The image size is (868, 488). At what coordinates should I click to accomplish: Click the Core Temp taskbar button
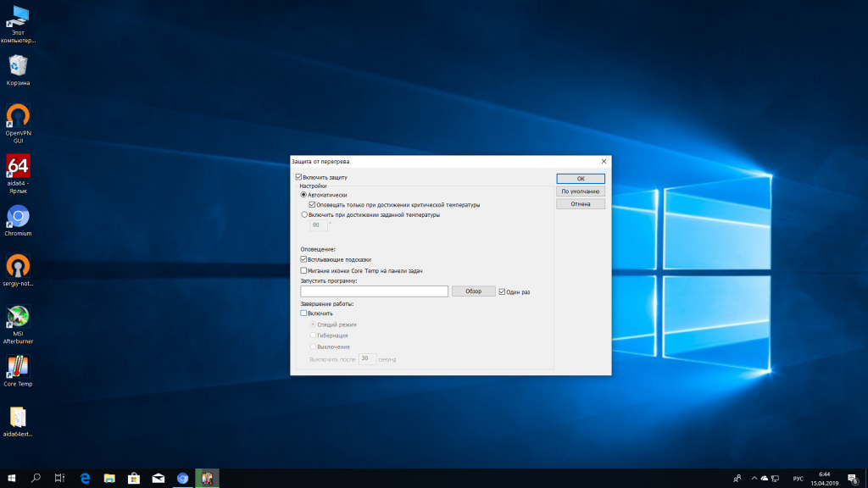tap(206, 479)
